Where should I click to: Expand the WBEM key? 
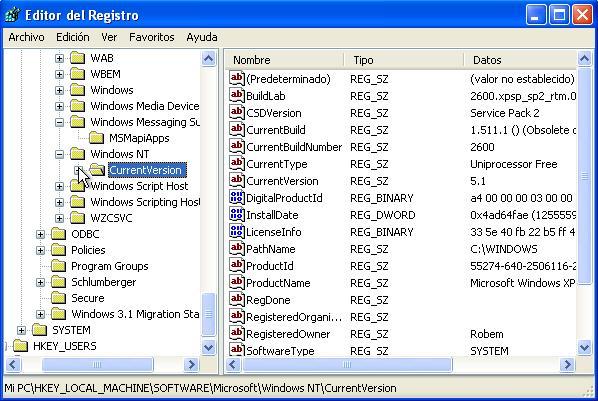(x=59, y=74)
